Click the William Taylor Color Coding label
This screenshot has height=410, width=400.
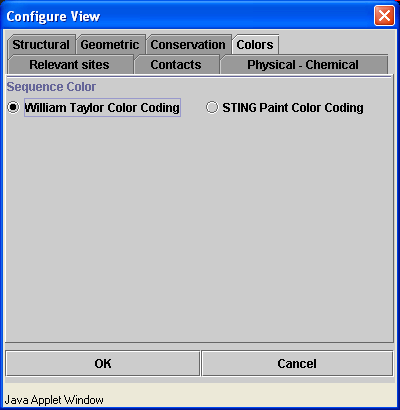pyautogui.click(x=102, y=107)
